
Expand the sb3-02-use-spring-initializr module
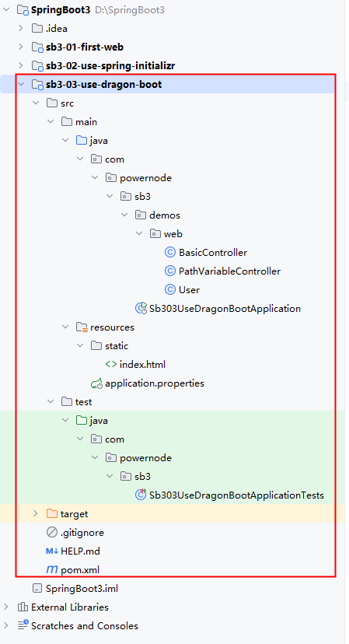[x=20, y=65]
